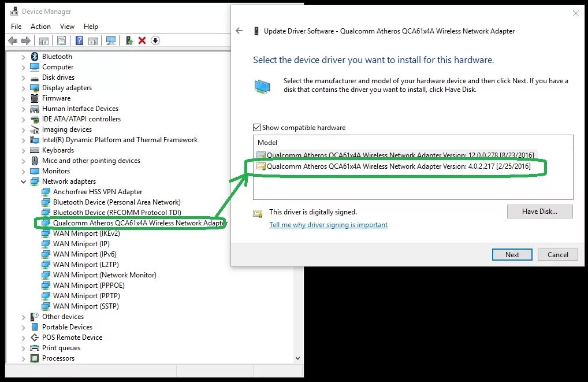This screenshot has width=588, height=382.
Task: Click the Device Manager tree scroll-down arrow
Action: (297, 358)
